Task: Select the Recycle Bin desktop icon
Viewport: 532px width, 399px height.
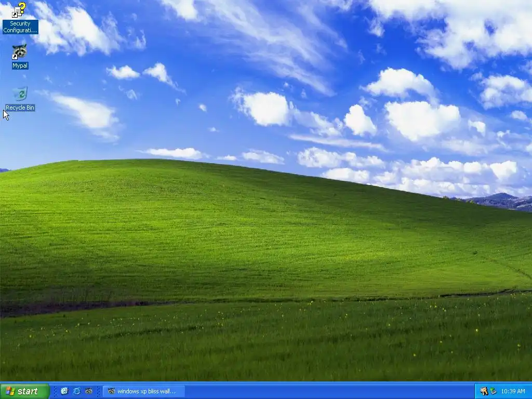Action: point(20,99)
